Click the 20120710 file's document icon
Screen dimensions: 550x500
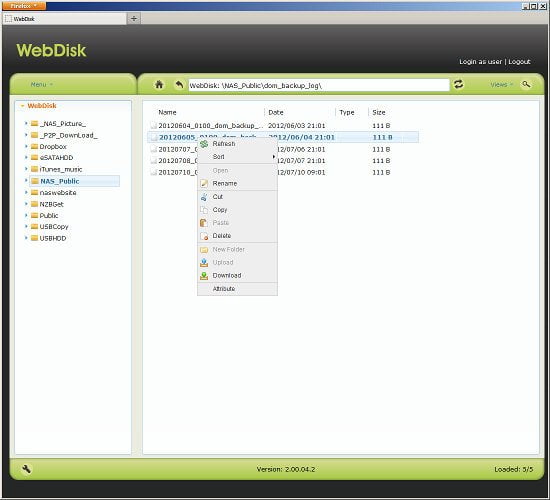click(154, 172)
